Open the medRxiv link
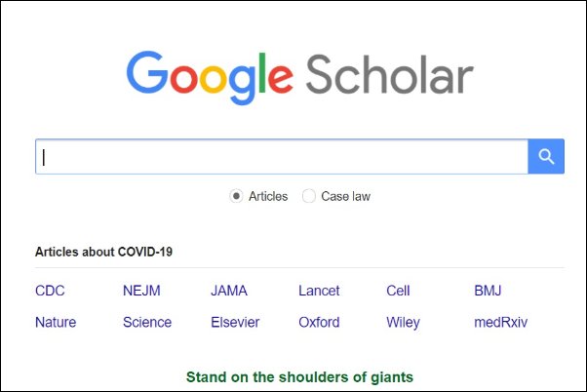The height and width of the screenshot is (392, 587). coord(501,322)
